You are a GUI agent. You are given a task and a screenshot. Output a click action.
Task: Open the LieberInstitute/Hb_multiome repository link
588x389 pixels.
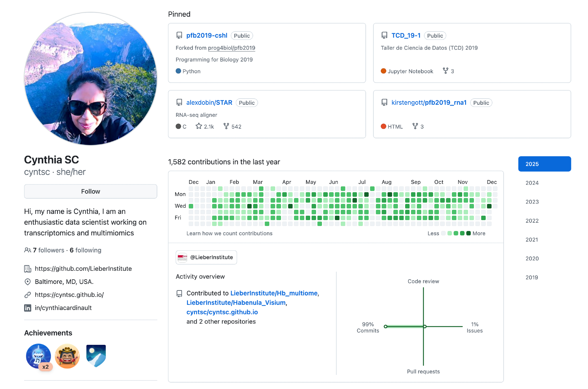point(274,293)
